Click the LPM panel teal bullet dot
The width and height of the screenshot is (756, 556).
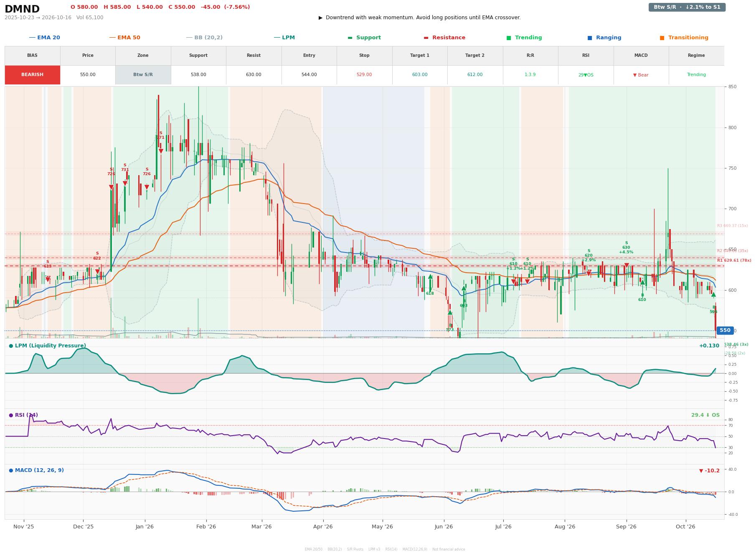coord(11,346)
